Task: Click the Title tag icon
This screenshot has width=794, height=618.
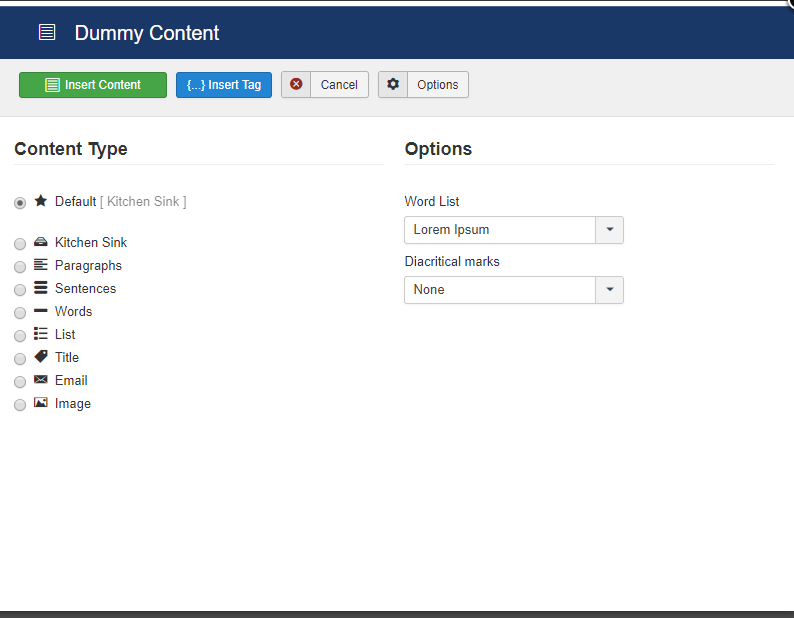Action: (x=41, y=356)
